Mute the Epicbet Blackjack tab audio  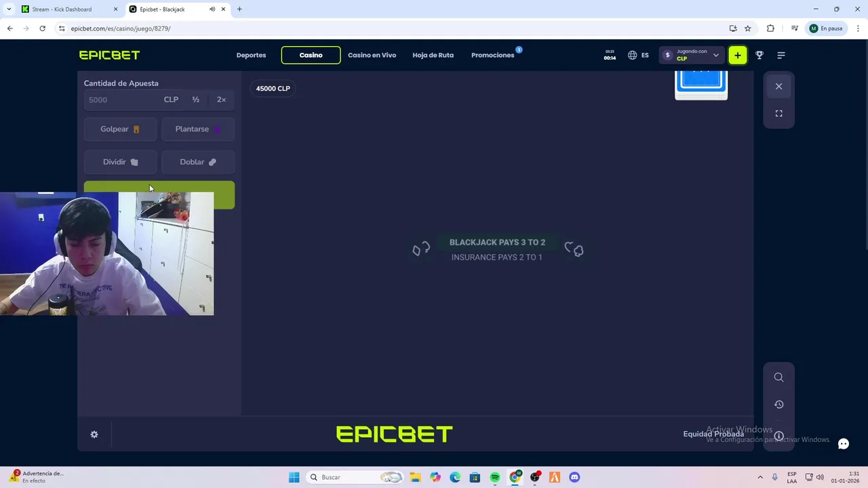pos(212,9)
